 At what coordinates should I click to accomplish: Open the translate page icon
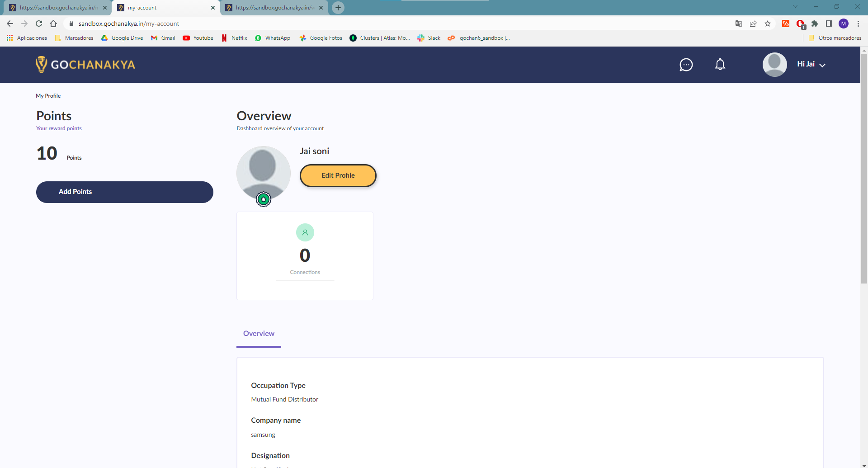(x=739, y=24)
